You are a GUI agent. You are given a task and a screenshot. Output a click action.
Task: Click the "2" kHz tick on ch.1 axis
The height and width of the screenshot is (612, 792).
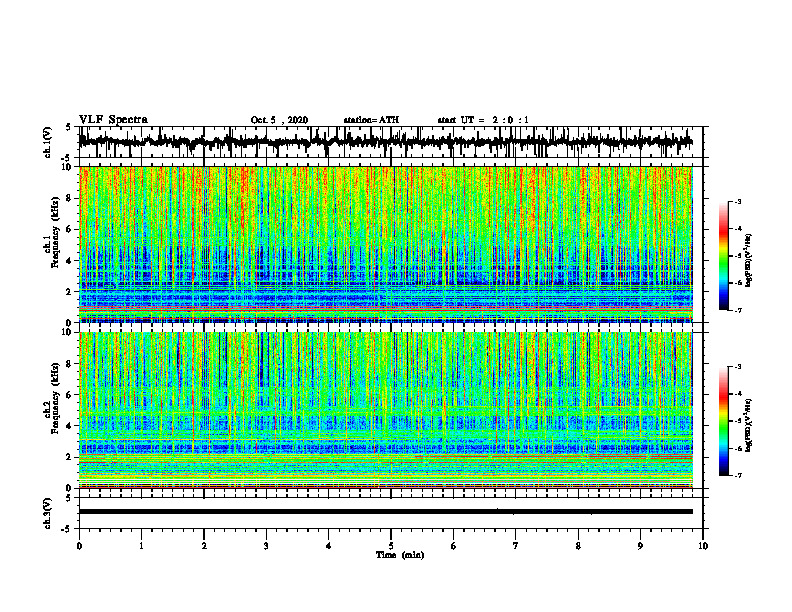click(70, 292)
